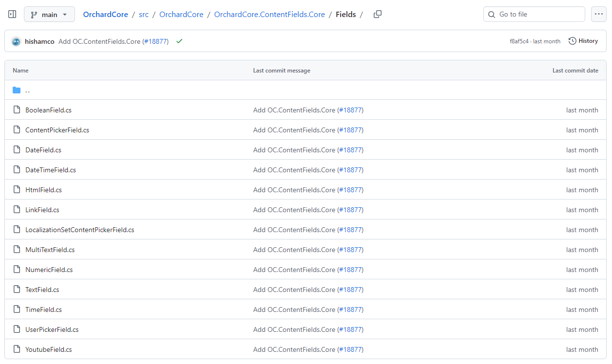Image resolution: width=612 pixels, height=364 pixels.
Task: Click the Name column header
Action: pyautogui.click(x=20, y=71)
